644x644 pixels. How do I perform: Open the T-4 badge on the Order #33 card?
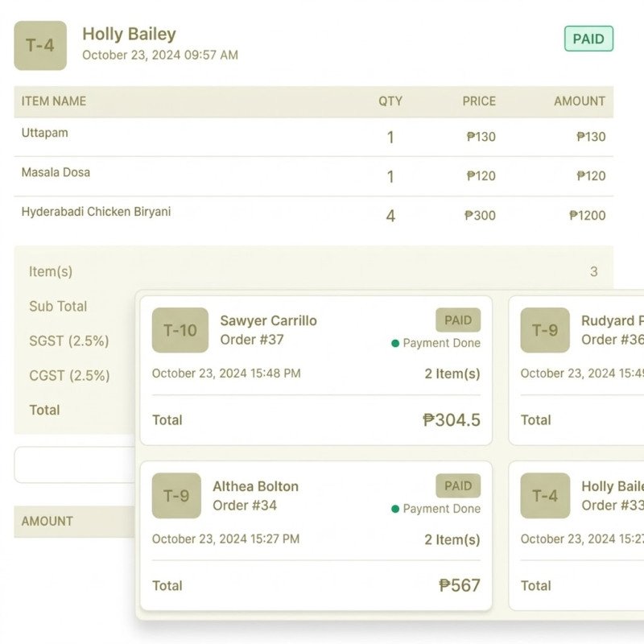(x=545, y=496)
